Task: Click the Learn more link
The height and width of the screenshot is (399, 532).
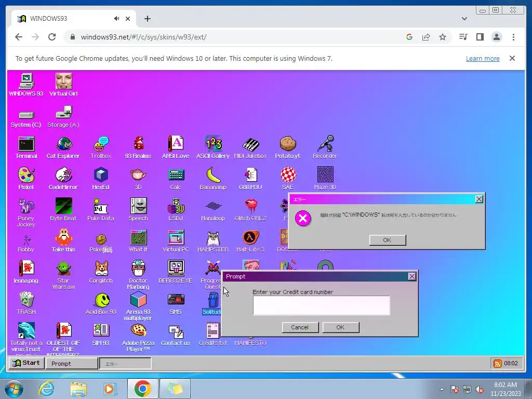Action: click(x=483, y=58)
